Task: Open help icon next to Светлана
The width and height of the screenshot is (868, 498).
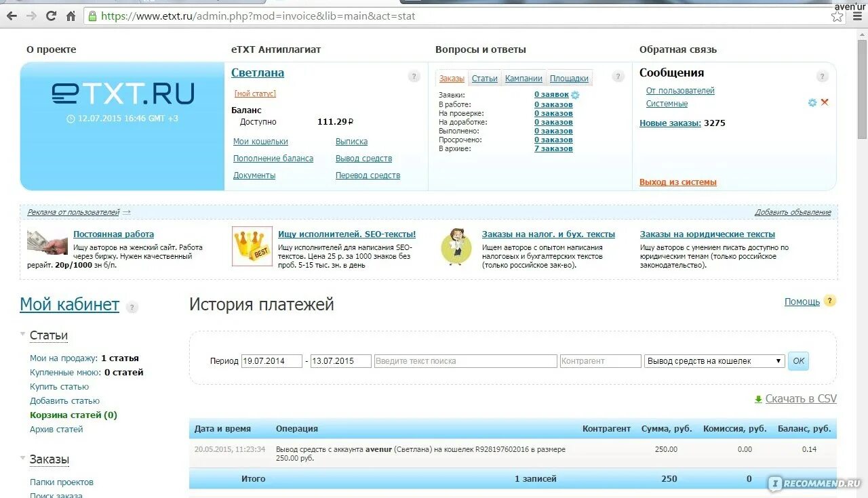Action: click(x=414, y=77)
